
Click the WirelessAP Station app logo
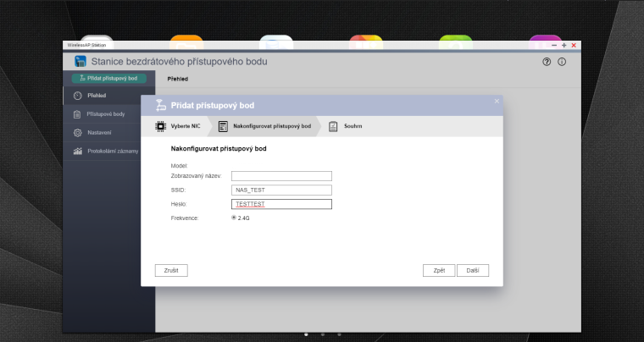pyautogui.click(x=80, y=62)
